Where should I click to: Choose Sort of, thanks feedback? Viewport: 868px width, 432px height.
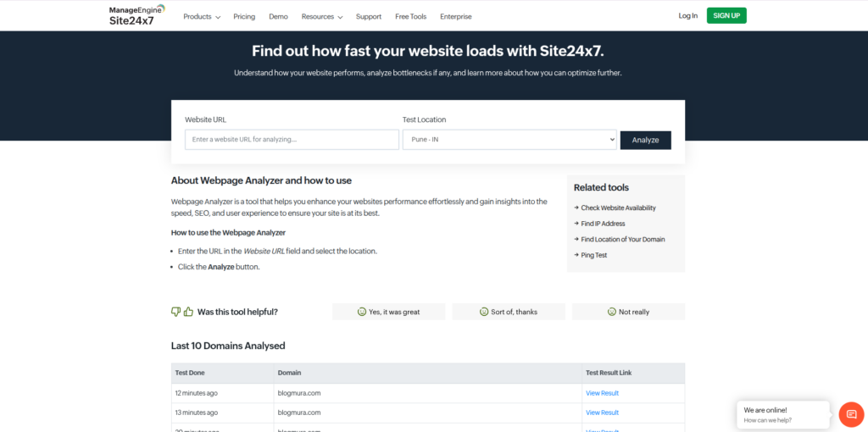pyautogui.click(x=509, y=312)
